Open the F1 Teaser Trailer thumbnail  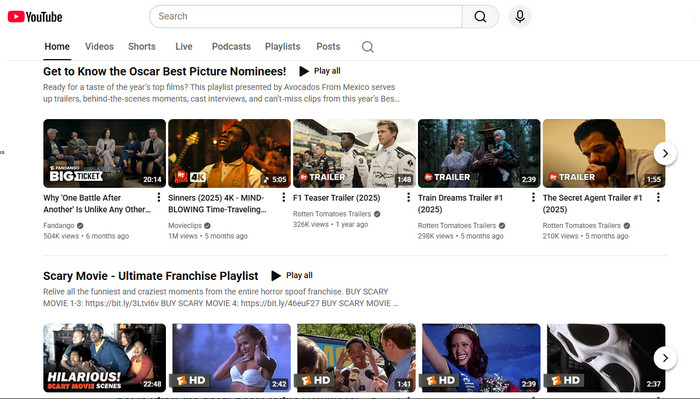point(354,153)
